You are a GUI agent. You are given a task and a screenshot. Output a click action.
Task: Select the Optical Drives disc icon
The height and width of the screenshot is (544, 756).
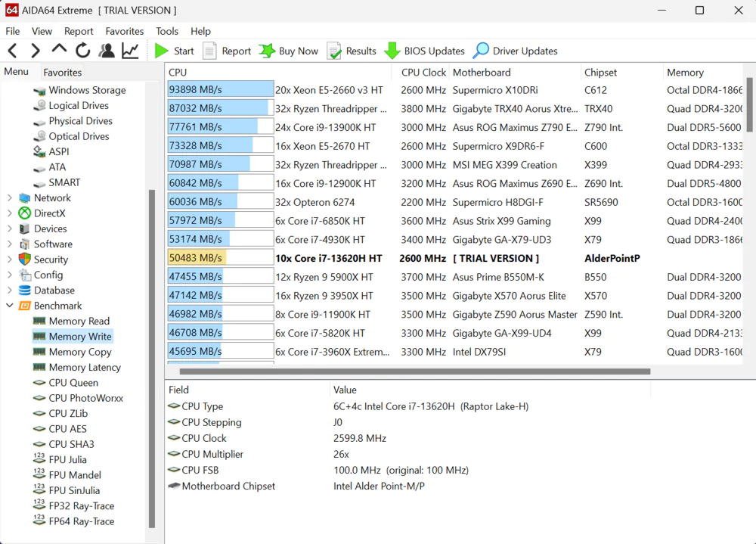pos(40,137)
